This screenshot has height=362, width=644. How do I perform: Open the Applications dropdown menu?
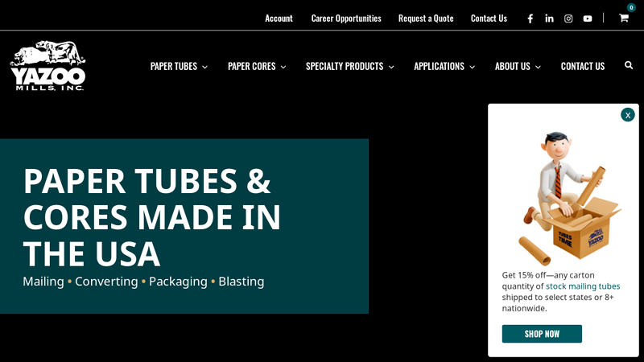[444, 66]
